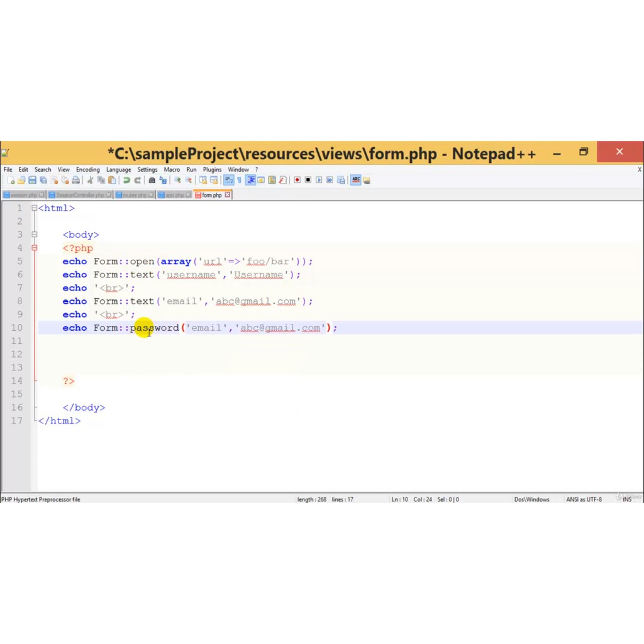Start macro recording
Viewport: 644px width, 644px height.
296,180
